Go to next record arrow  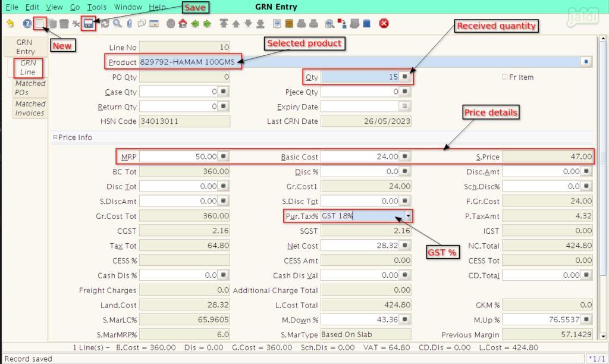pos(248,24)
